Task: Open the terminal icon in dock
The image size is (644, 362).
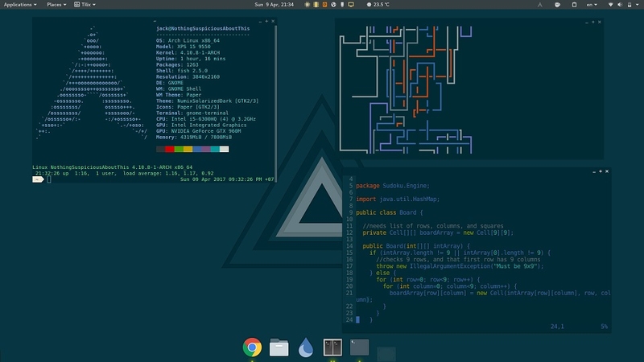Action: [359, 347]
